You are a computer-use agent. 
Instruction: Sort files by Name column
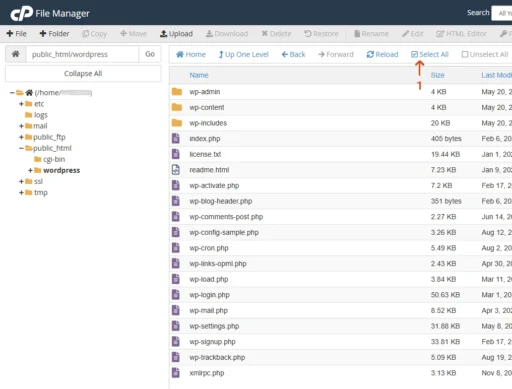[199, 75]
